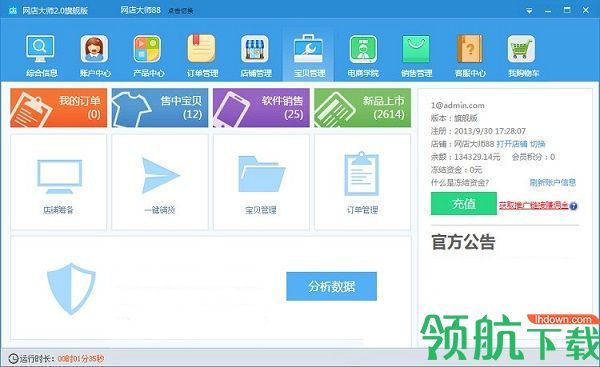Open the 售中宝贝 (12) tile
This screenshot has height=367, width=600.
tap(160, 108)
